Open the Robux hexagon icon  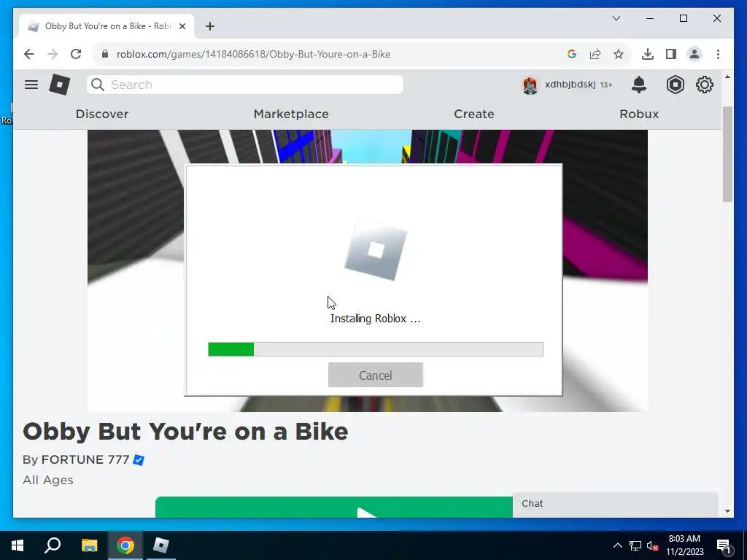pos(675,85)
